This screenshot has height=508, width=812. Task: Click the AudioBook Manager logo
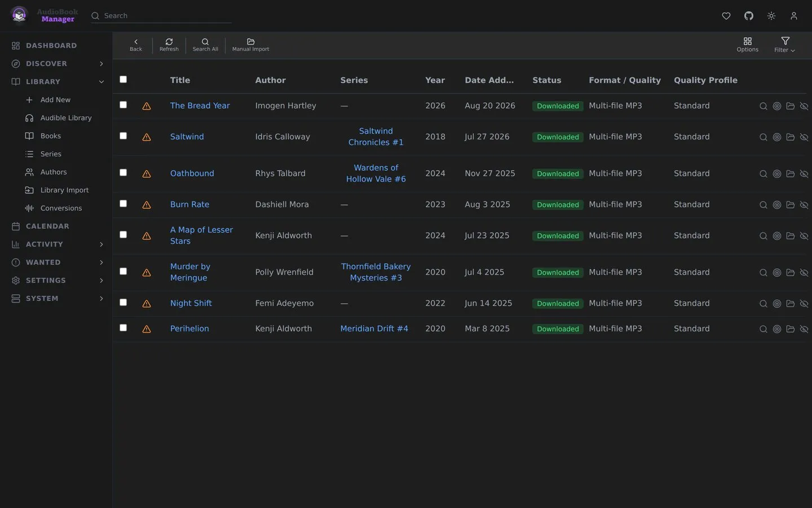[43, 15]
